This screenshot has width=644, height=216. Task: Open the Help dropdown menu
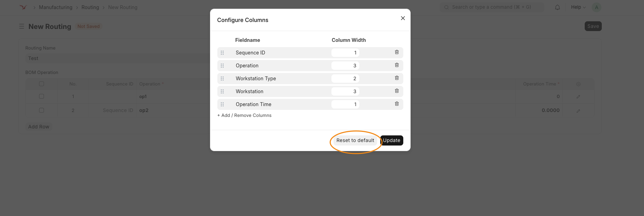[578, 7]
